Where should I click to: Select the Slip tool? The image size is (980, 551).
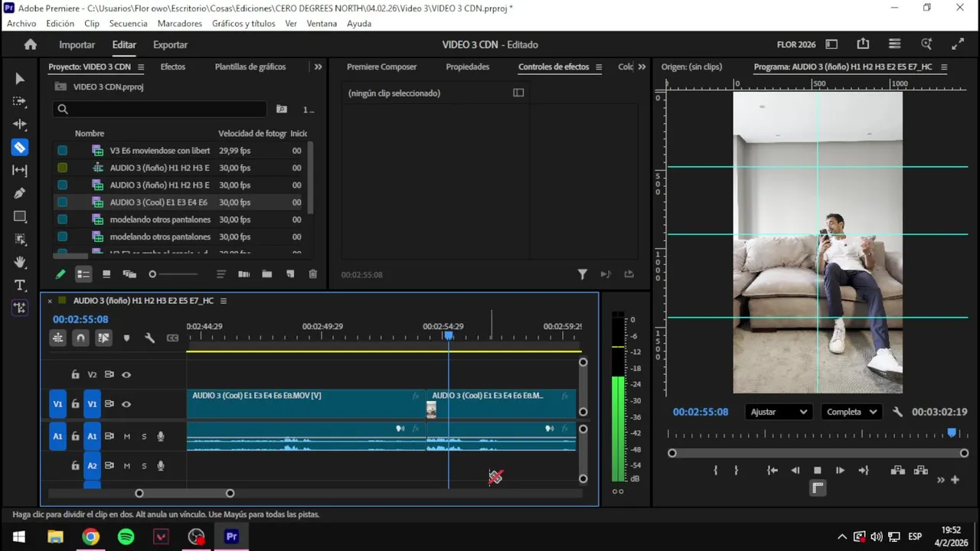(20, 170)
